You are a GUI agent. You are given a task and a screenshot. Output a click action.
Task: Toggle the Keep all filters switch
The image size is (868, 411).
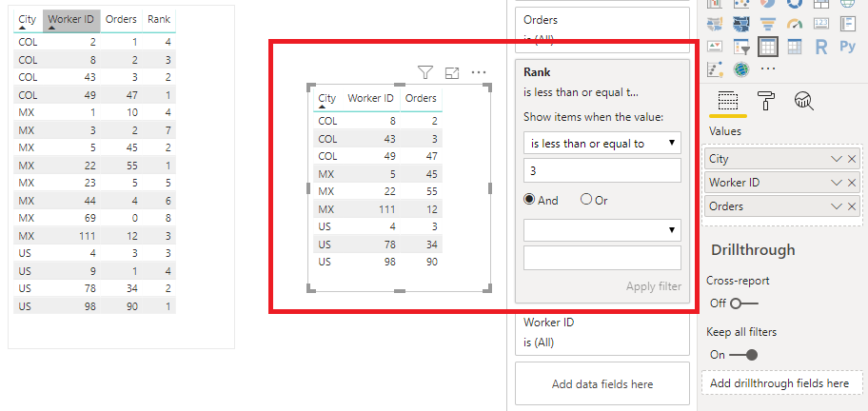tap(743, 355)
